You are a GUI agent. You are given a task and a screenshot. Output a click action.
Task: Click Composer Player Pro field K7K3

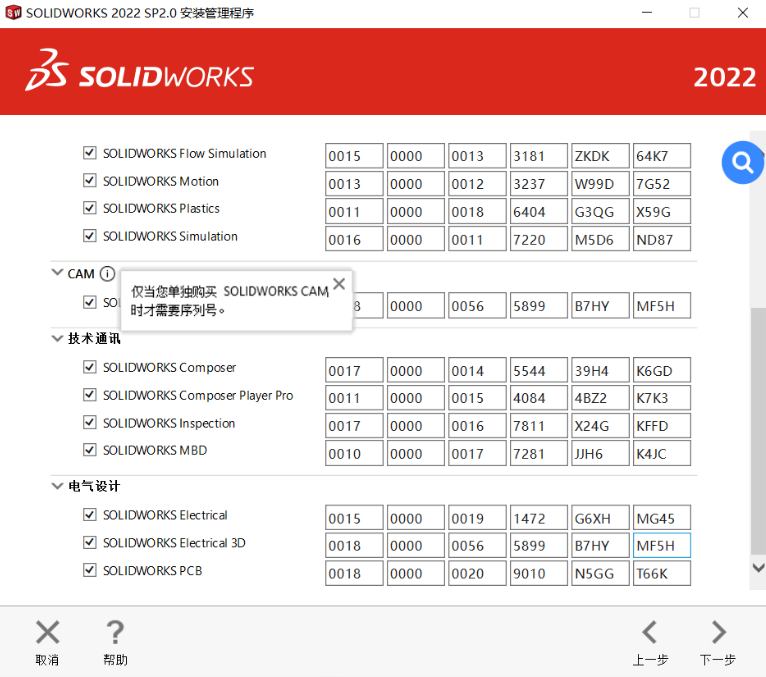662,398
